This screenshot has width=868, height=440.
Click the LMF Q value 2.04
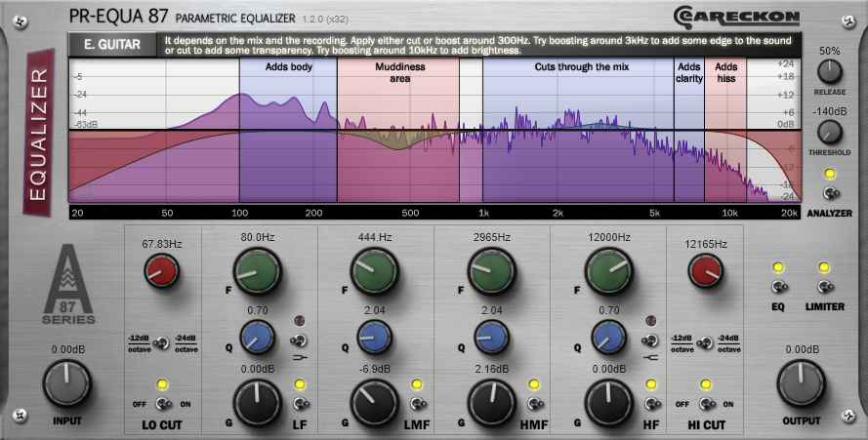point(375,311)
